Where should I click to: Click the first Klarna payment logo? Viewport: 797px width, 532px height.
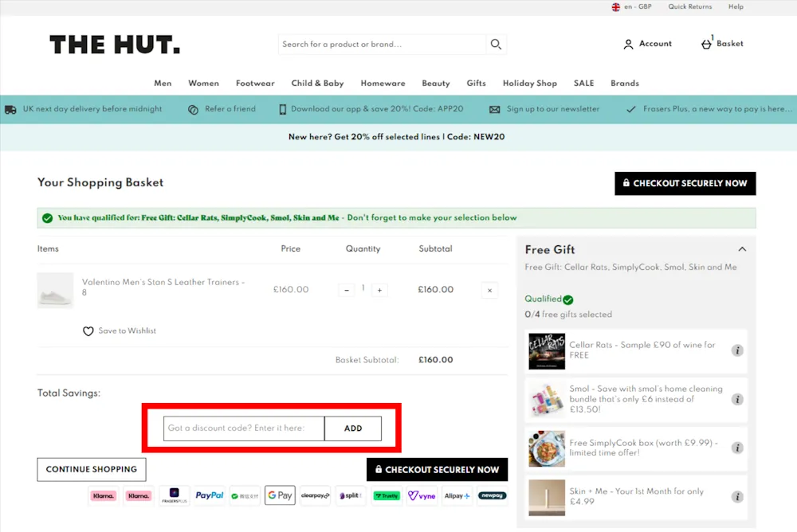click(x=103, y=495)
